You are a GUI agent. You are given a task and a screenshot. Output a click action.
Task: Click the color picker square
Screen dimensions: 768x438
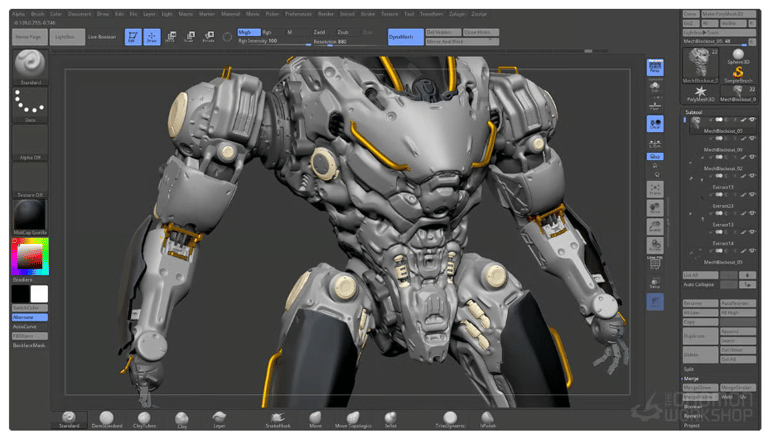[30, 258]
